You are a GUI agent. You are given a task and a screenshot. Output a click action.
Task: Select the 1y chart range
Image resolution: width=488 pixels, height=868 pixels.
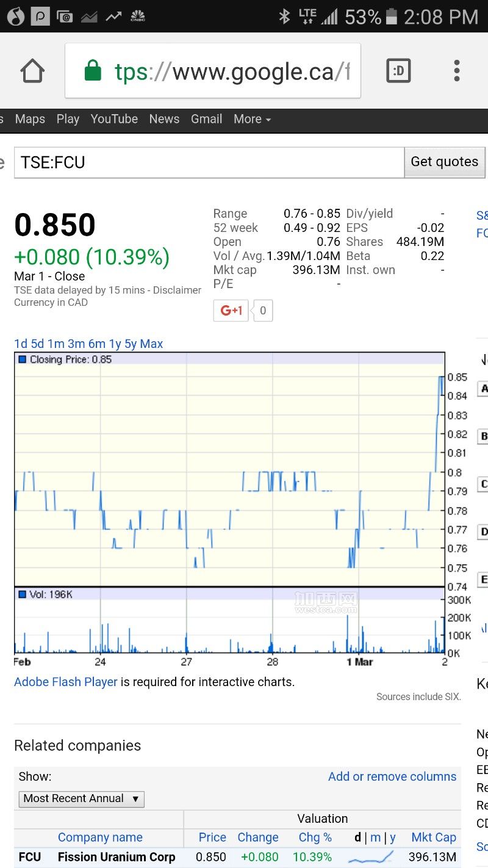point(115,344)
